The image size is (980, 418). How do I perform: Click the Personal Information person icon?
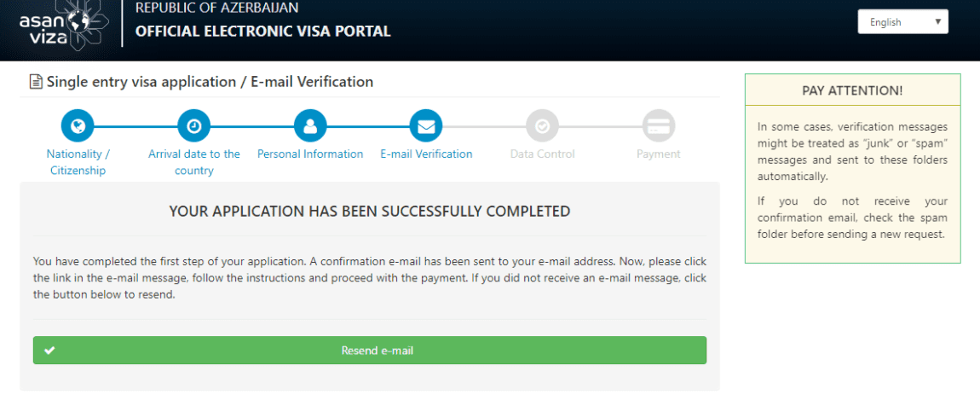click(x=310, y=125)
